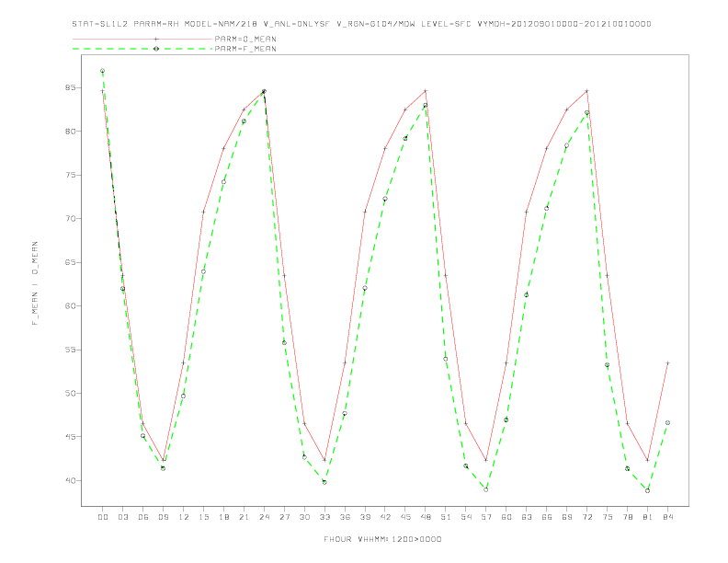
Task: Select x-axis tick label 09
Action: pyautogui.click(x=164, y=517)
